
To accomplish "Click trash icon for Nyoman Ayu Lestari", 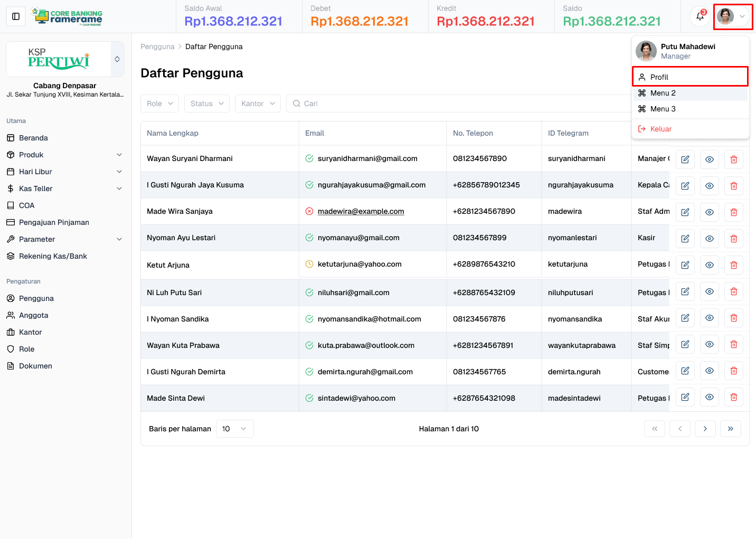I will click(733, 239).
